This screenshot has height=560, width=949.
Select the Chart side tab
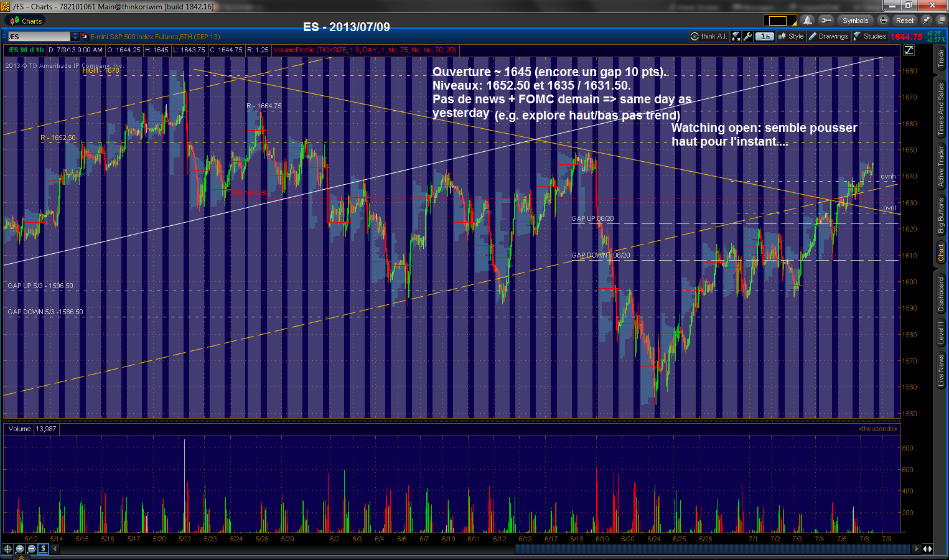(941, 253)
